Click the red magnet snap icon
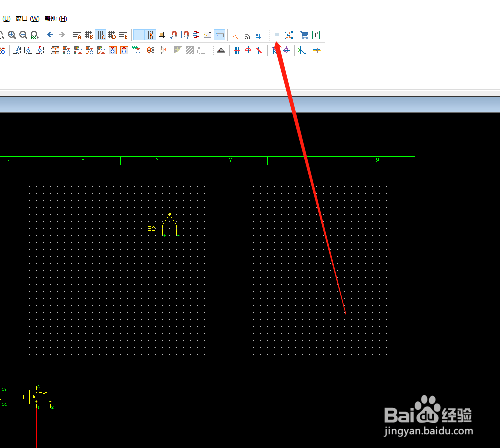This screenshot has width=500, height=448. [173, 35]
